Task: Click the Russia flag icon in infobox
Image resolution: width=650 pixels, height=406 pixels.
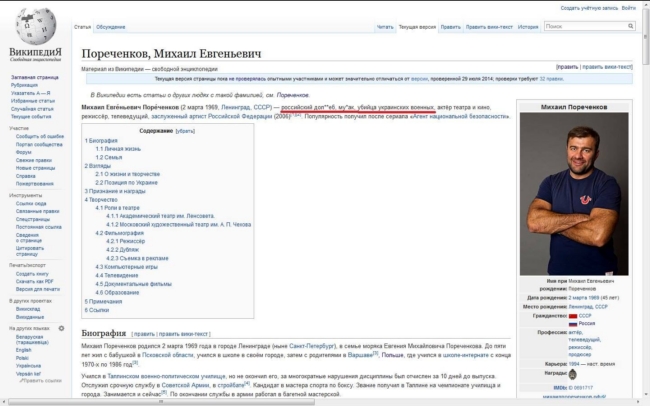Action: pos(572,323)
